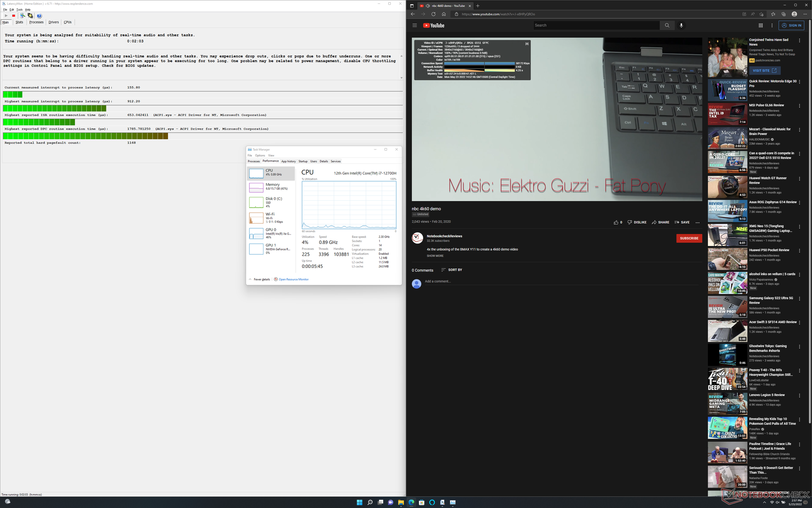
Task: Click the YouTube logo
Action: coord(434,25)
